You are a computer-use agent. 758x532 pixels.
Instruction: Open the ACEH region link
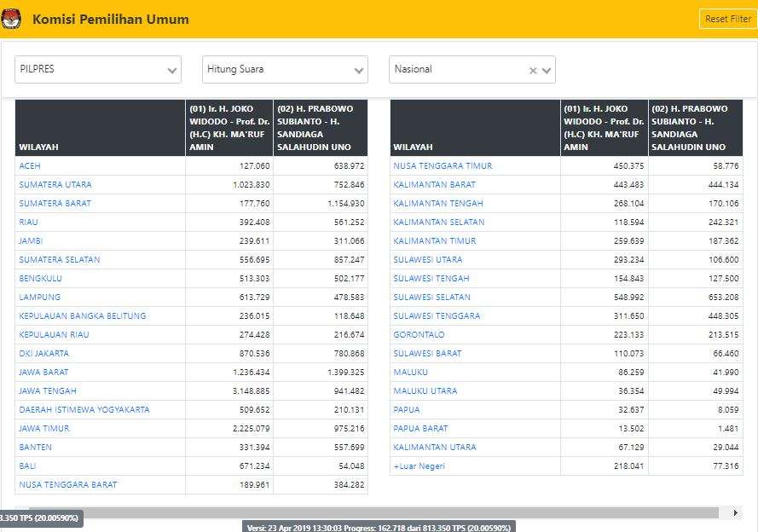coord(30,166)
